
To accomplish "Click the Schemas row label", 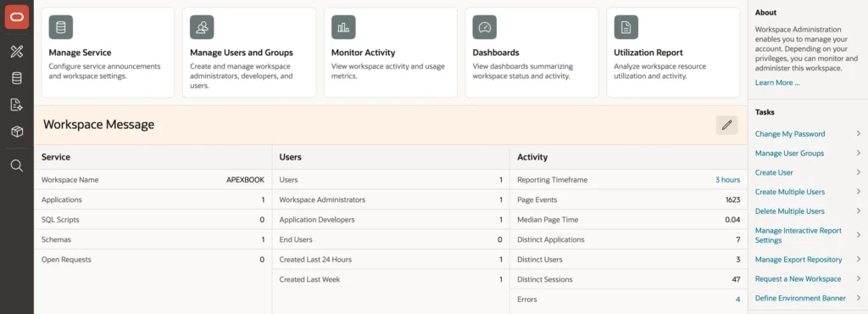I will [56, 240].
